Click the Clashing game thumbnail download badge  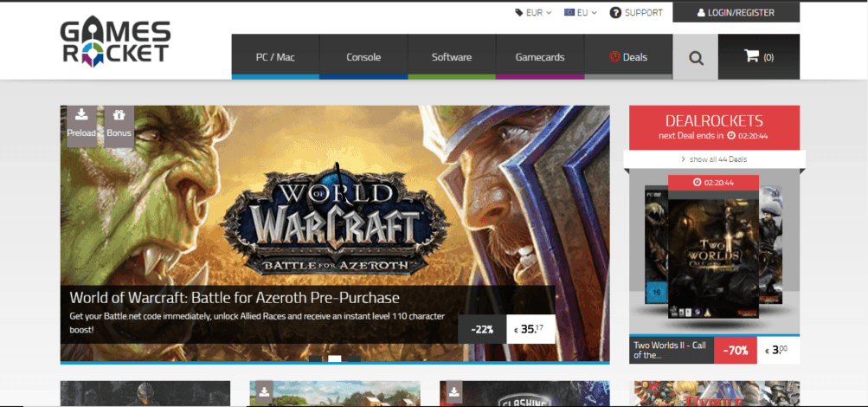(x=454, y=392)
